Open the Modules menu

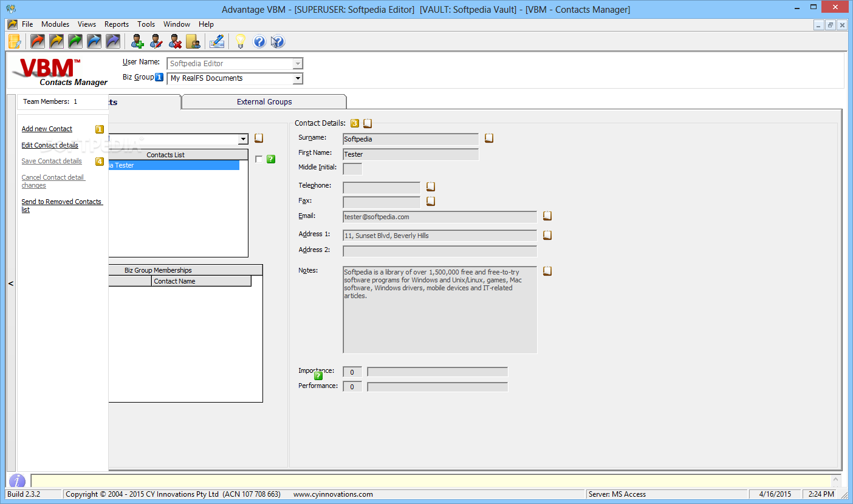click(x=55, y=24)
